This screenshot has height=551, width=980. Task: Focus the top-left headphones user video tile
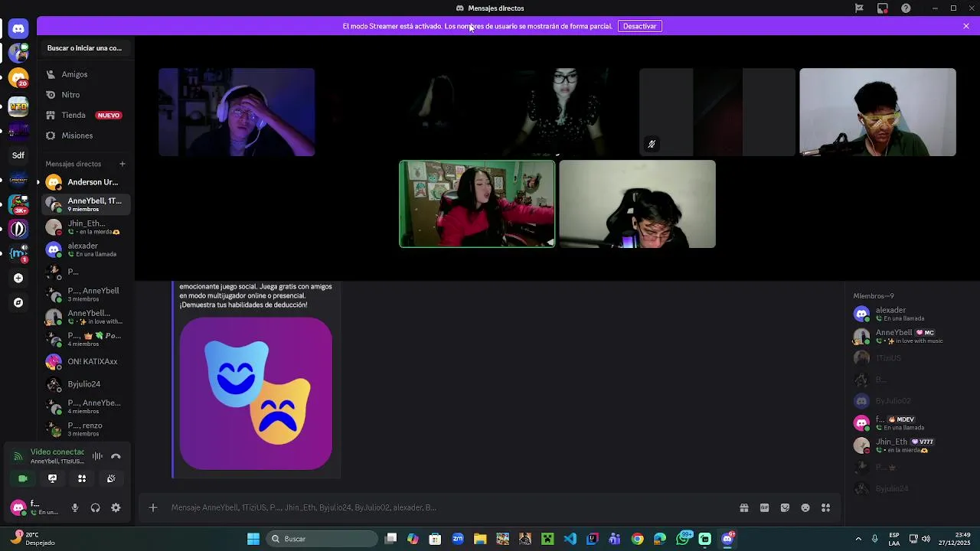[x=237, y=112]
